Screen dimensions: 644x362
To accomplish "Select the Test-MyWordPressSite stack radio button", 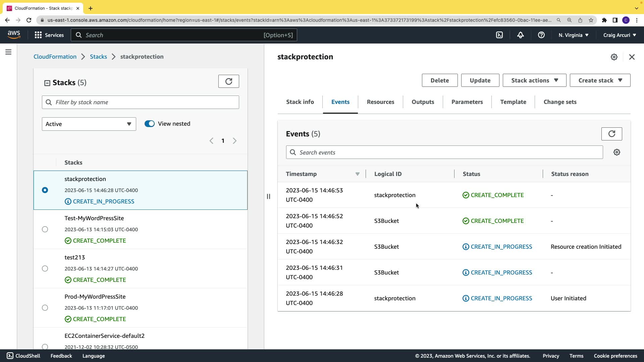I will 45,229.
